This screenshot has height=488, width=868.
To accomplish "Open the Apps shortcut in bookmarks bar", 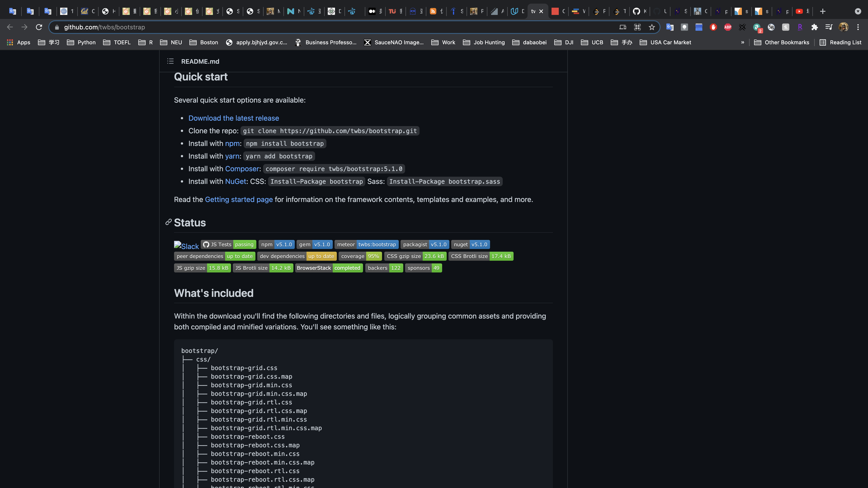I will (19, 42).
